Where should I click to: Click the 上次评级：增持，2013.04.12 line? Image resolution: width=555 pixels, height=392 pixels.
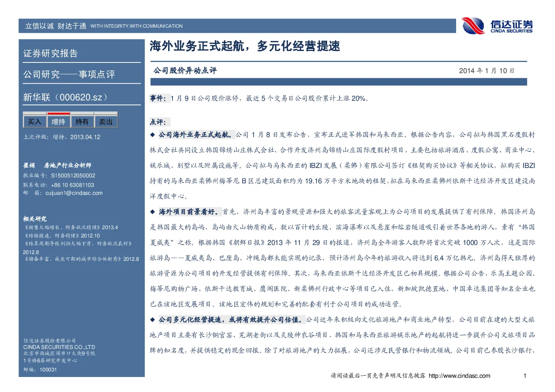pos(62,137)
